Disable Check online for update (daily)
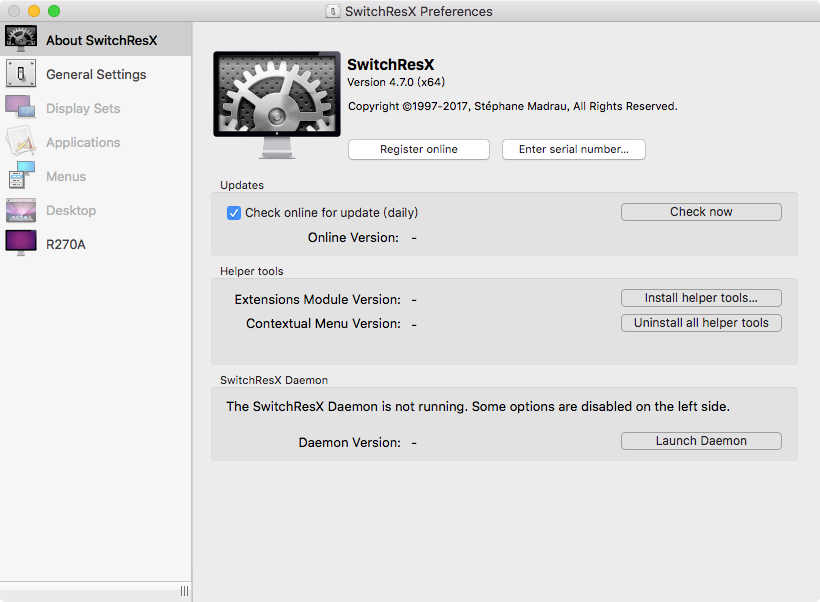This screenshot has width=820, height=602. (x=234, y=213)
